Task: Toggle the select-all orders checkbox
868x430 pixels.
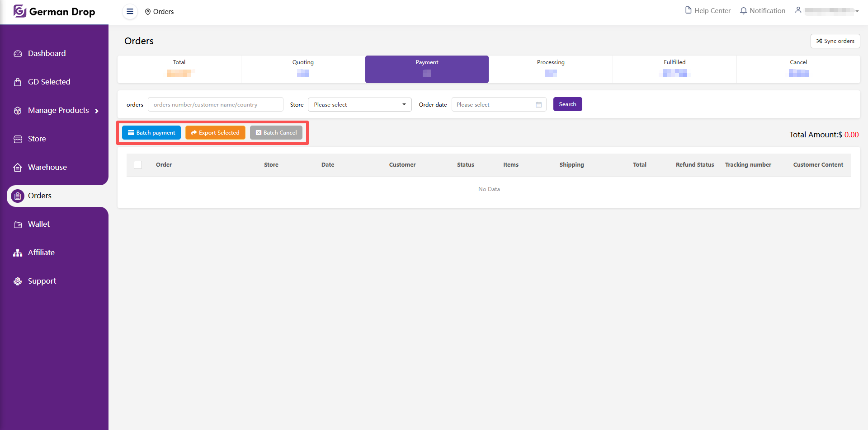Action: [x=138, y=165]
